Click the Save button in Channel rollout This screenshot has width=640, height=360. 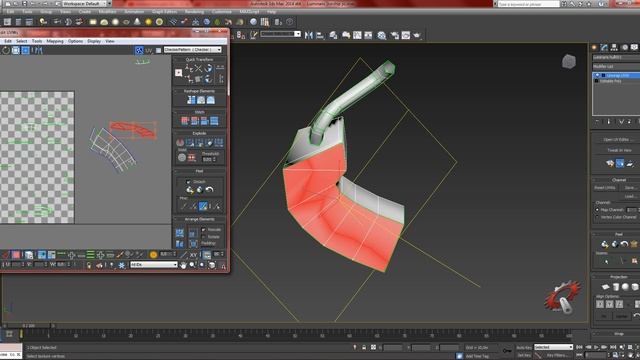(x=629, y=188)
